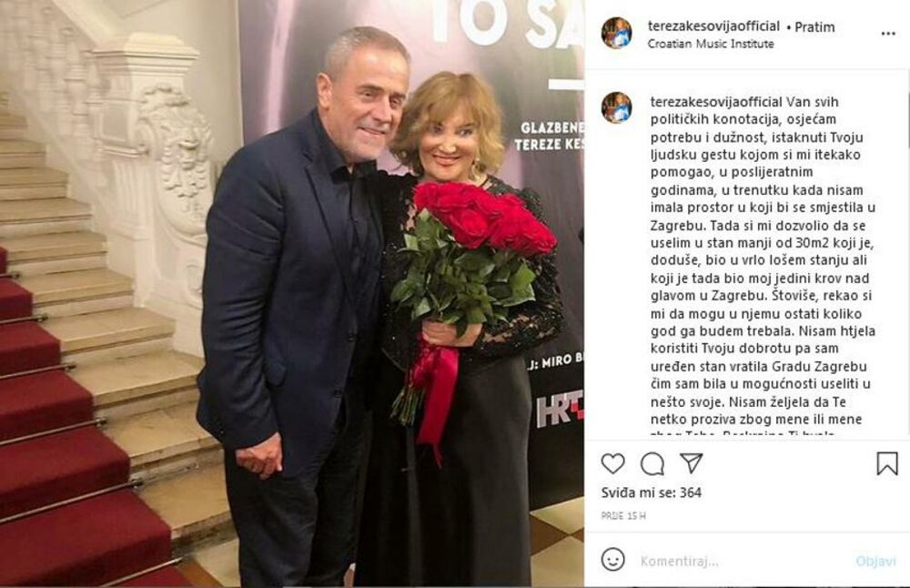Like the post with the heart icon
The image size is (910, 588).
612,464
